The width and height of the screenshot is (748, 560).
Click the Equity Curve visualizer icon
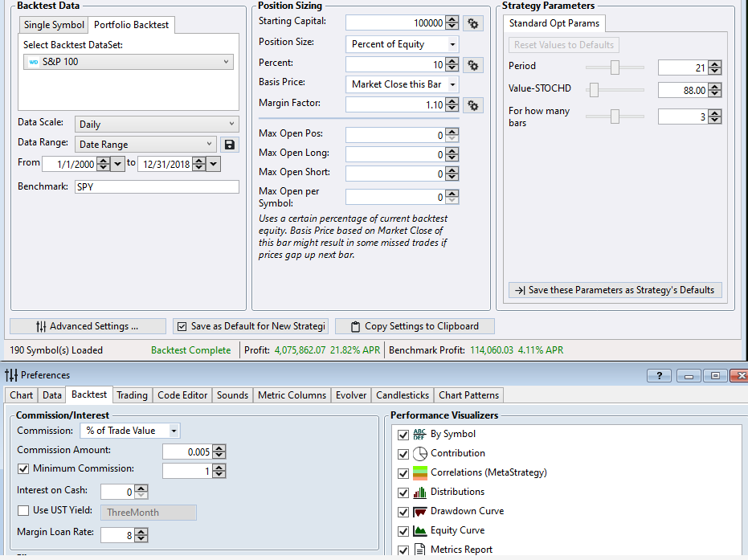click(x=419, y=530)
